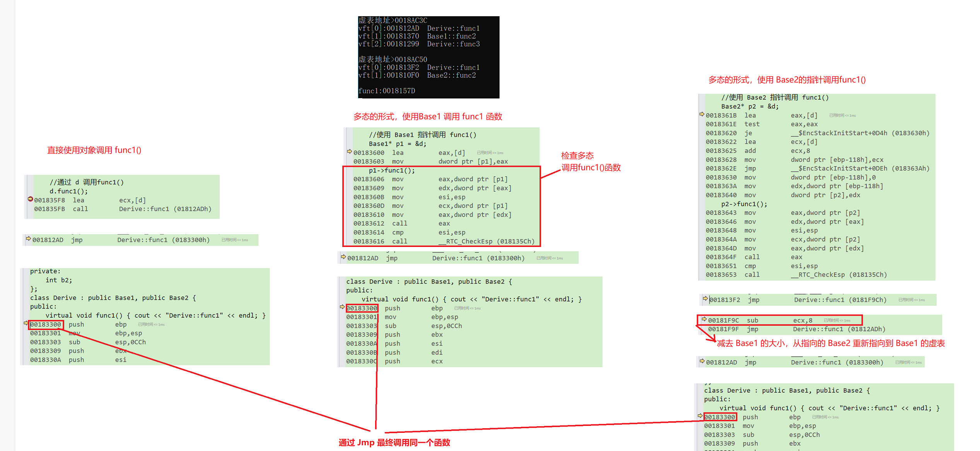Click the source line d.func1();
This screenshot has height=451, width=980.
click(68, 191)
